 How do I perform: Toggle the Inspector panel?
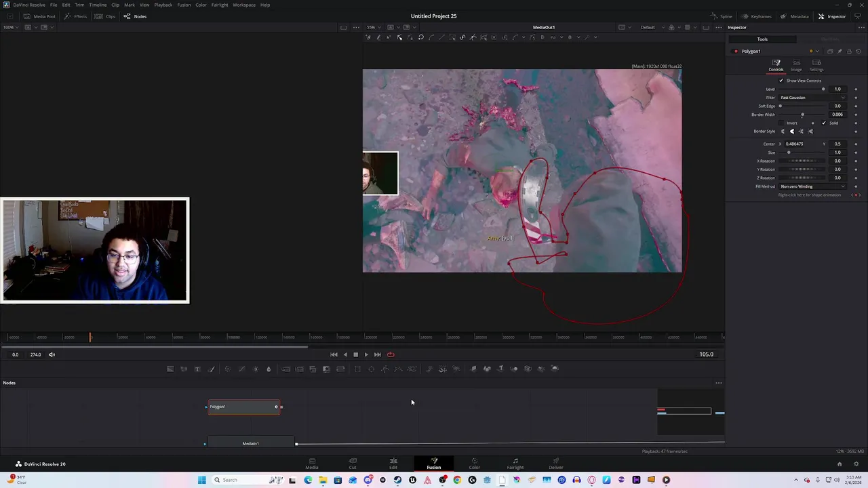[x=831, y=16]
